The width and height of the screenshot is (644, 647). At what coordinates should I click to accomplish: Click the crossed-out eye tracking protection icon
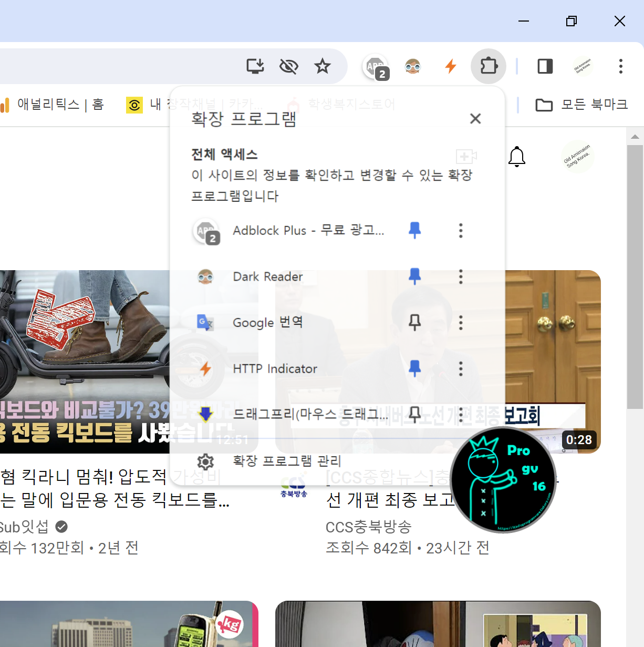(289, 66)
